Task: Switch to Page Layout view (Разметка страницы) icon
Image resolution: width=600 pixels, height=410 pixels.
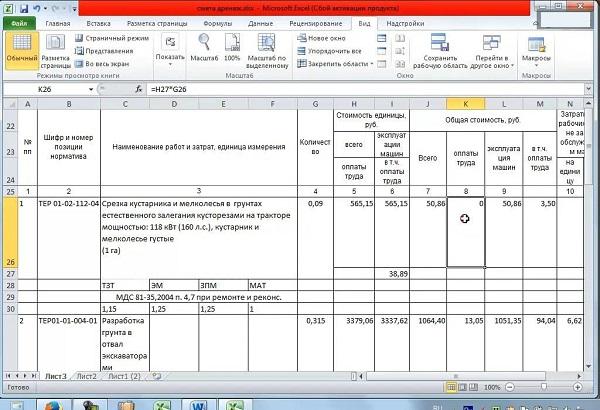Action: [x=55, y=48]
